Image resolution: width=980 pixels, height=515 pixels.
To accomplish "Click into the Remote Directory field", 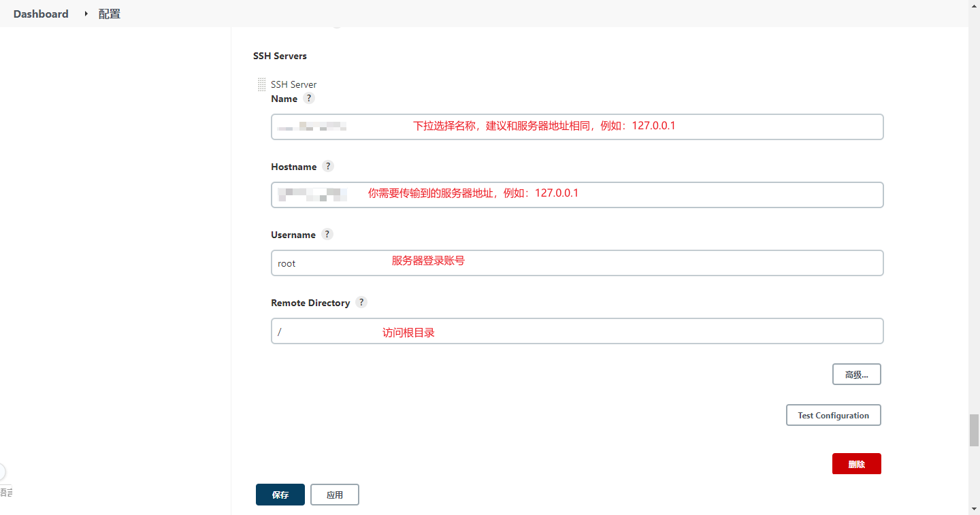I will [577, 331].
